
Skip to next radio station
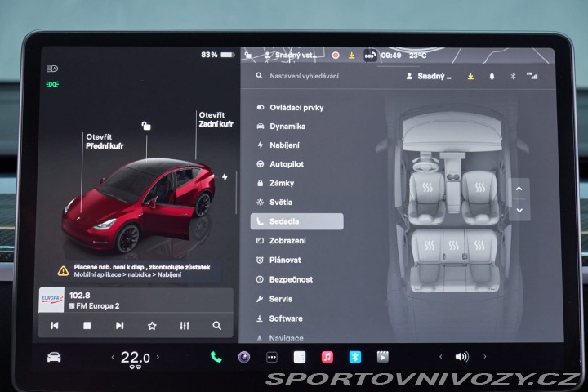[119, 326]
